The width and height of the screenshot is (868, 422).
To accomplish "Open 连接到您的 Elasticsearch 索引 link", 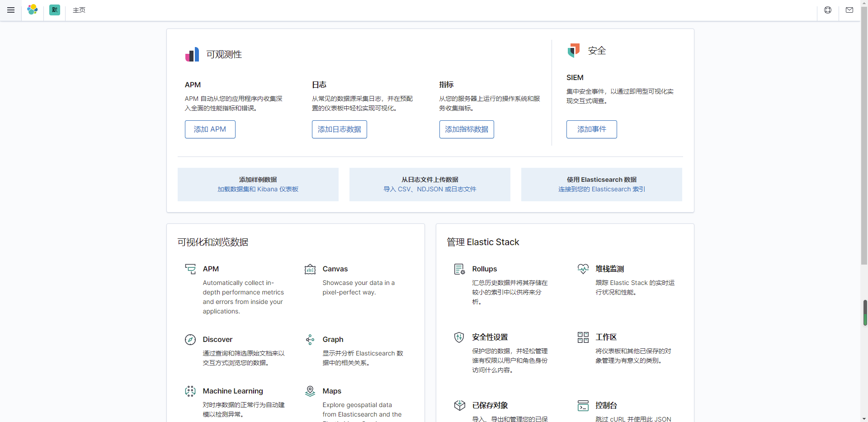I will (x=602, y=189).
